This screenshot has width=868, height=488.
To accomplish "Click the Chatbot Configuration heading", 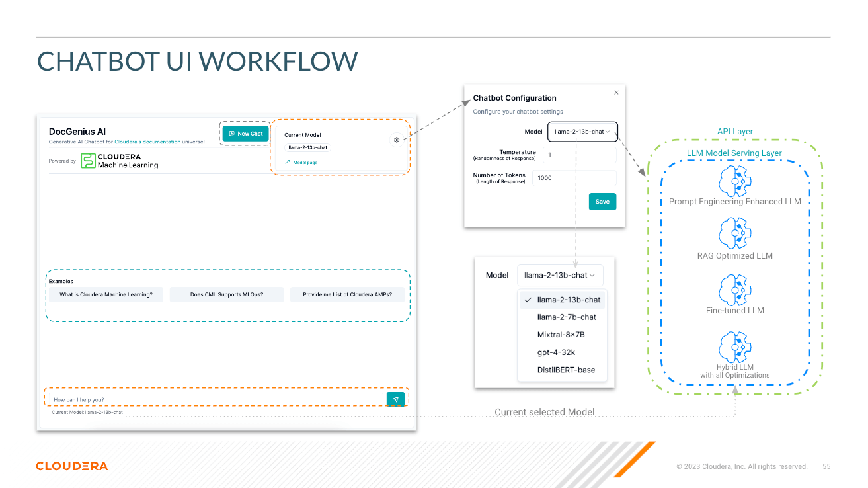I will point(515,98).
